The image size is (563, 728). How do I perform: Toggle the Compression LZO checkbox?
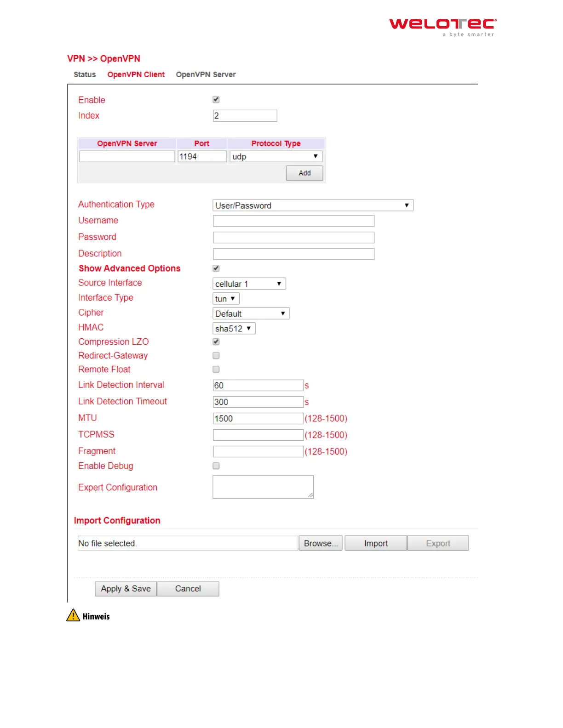coord(216,341)
